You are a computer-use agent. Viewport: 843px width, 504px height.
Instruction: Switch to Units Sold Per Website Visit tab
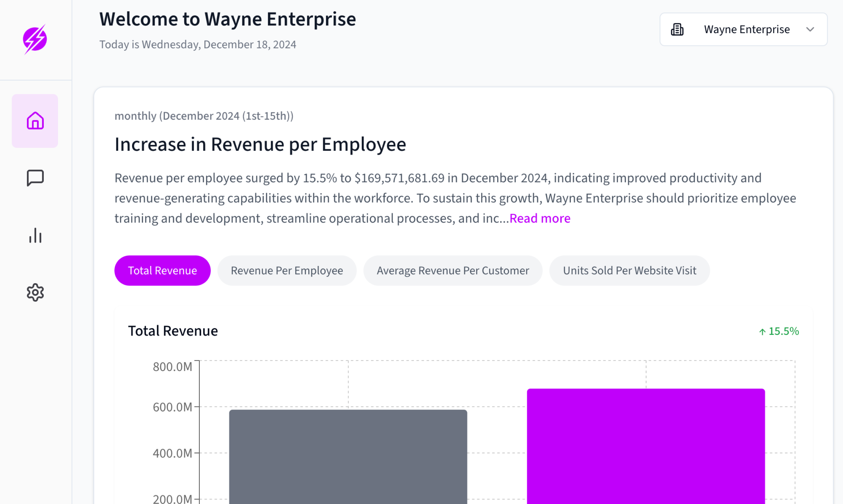point(630,270)
